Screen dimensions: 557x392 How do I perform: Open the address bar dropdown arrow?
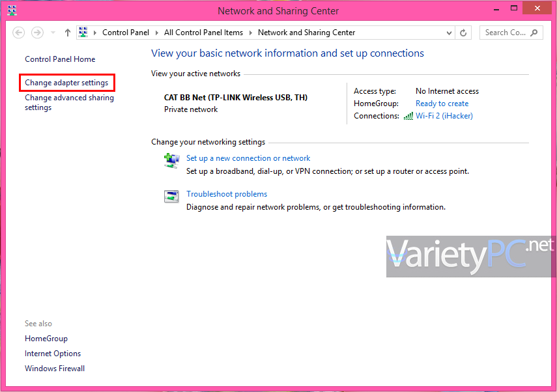coord(450,32)
